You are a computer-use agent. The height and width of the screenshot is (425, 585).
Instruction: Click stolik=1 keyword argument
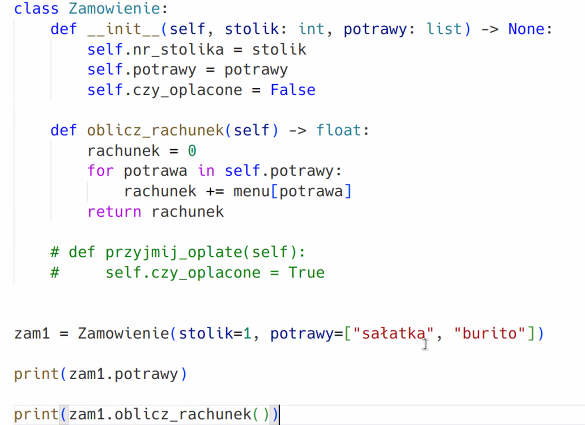[215, 333]
